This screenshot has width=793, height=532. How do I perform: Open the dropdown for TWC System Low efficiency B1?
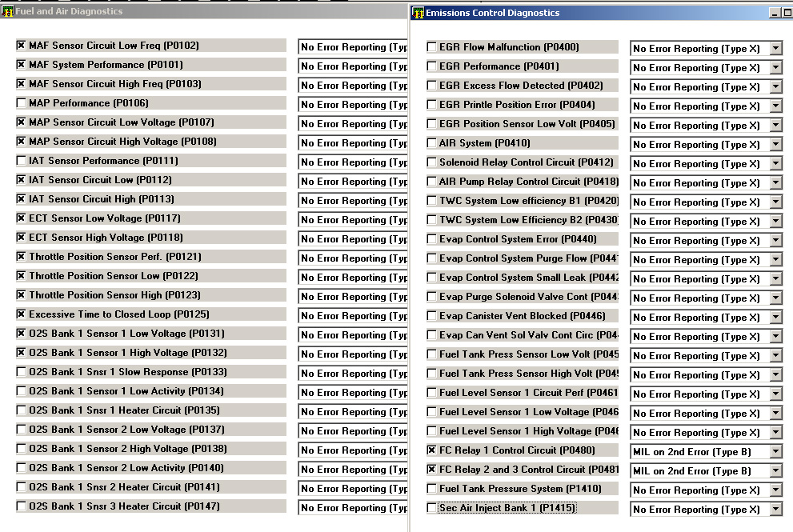point(775,202)
